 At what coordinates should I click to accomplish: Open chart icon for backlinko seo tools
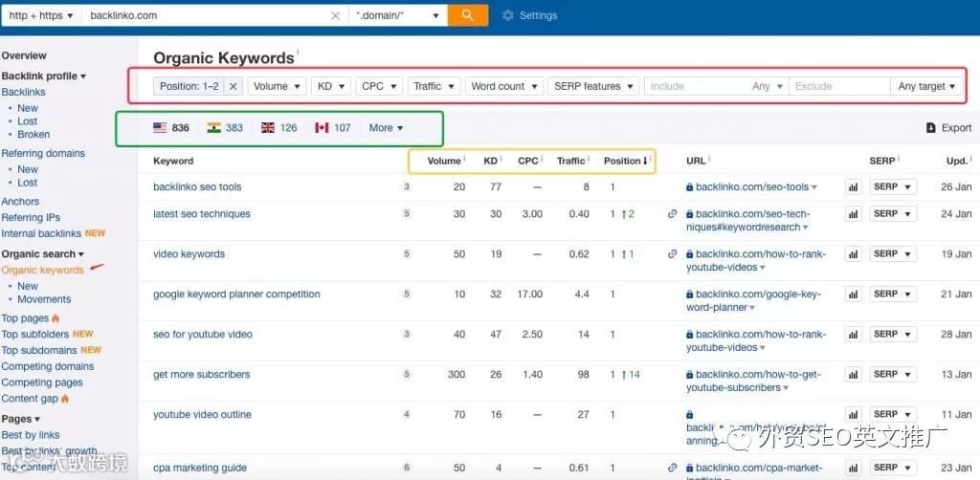pyautogui.click(x=853, y=187)
